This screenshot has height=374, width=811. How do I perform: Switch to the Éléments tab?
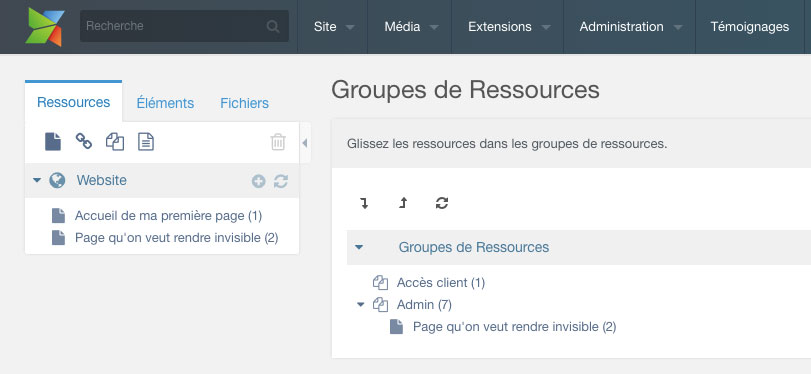tap(165, 103)
